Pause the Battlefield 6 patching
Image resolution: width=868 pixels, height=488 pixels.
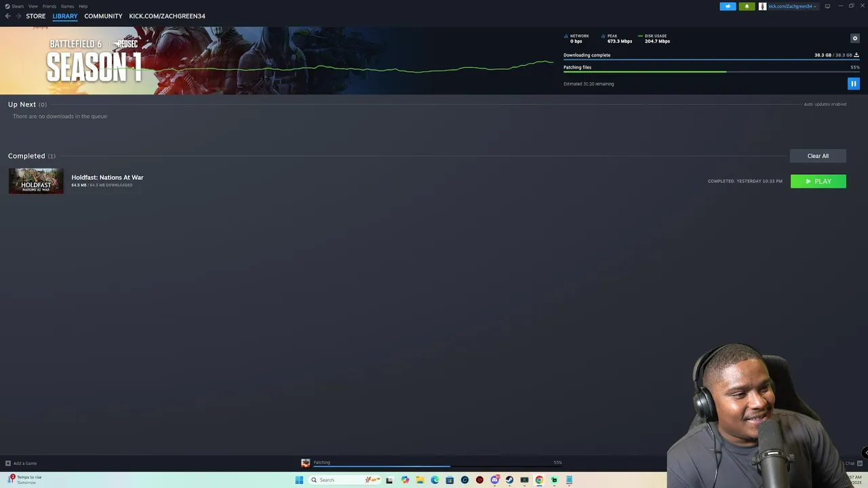tap(853, 83)
